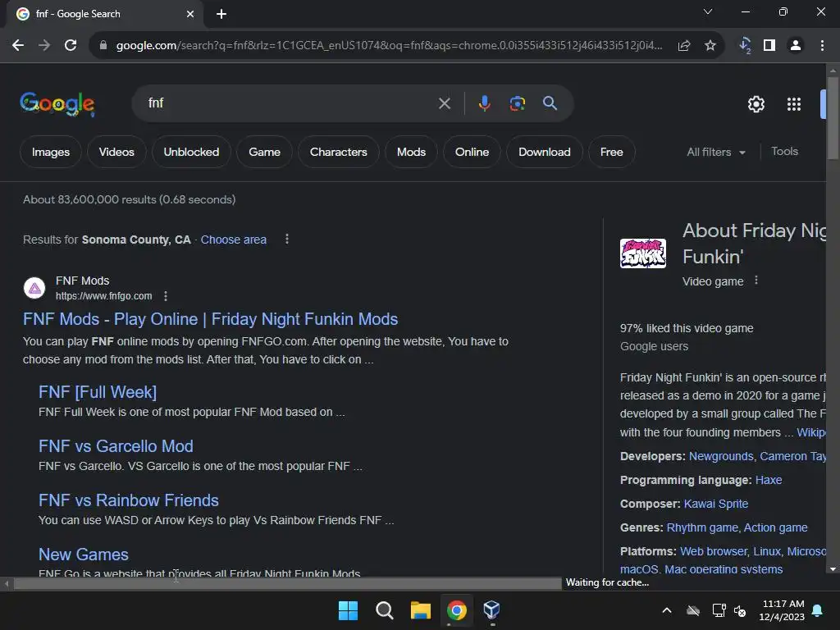Share this page from address bar

(683, 46)
